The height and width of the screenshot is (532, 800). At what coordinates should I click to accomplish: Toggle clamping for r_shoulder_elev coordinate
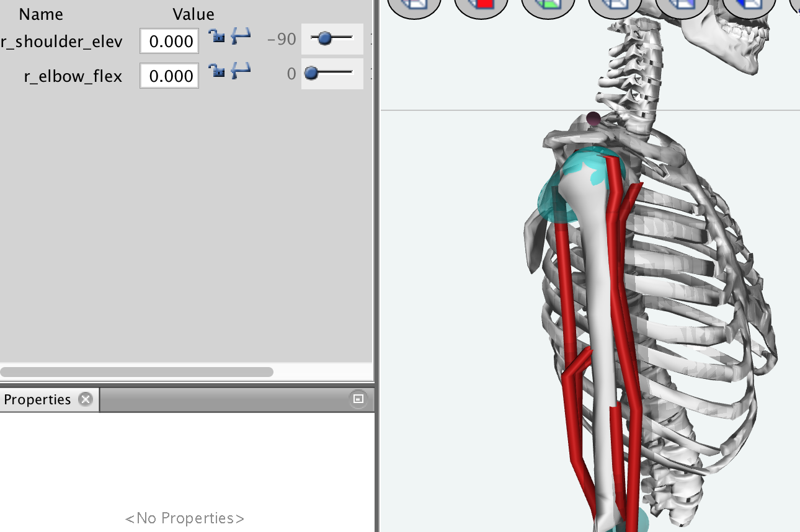point(241,36)
